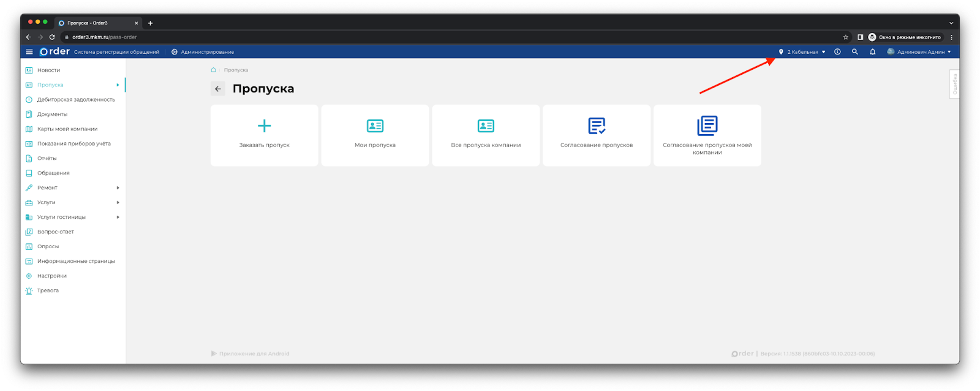Click the Приложение для Android link
Image resolution: width=980 pixels, height=391 pixels.
coord(254,354)
